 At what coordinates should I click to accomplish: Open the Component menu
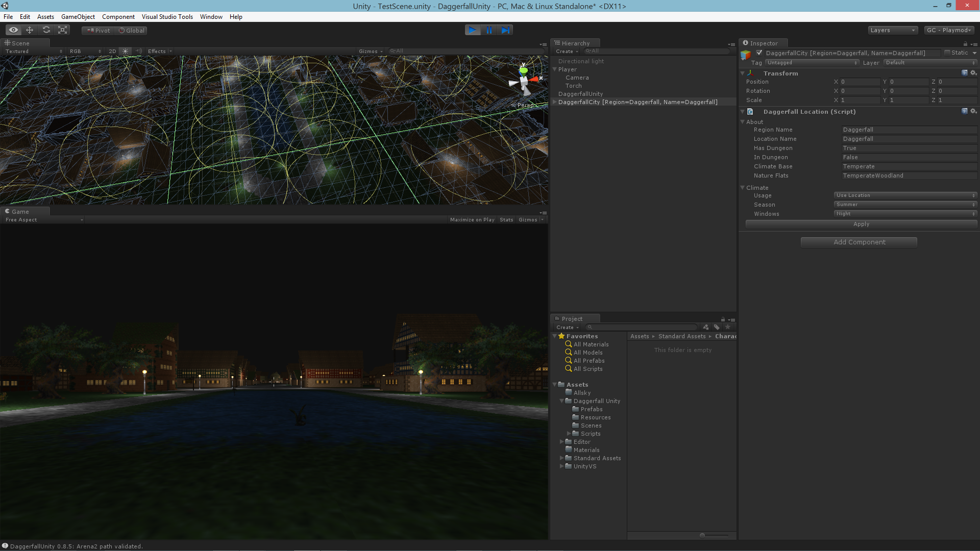click(x=118, y=17)
